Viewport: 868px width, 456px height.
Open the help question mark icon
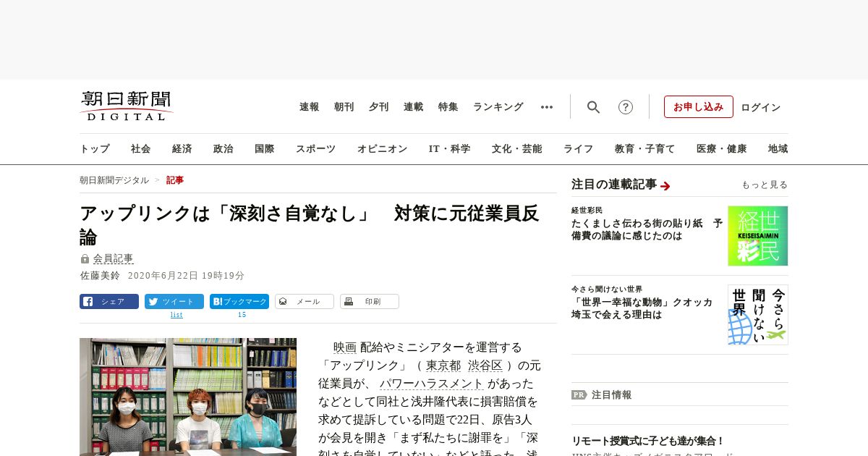tap(626, 107)
